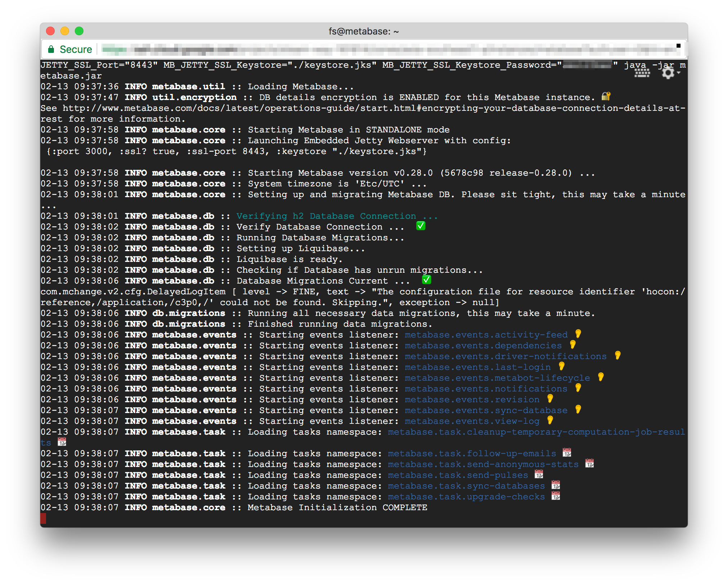Click calendar icon beside metabase.task.follow-up-emails
Screen dimensions: 728x585
pyautogui.click(x=567, y=453)
